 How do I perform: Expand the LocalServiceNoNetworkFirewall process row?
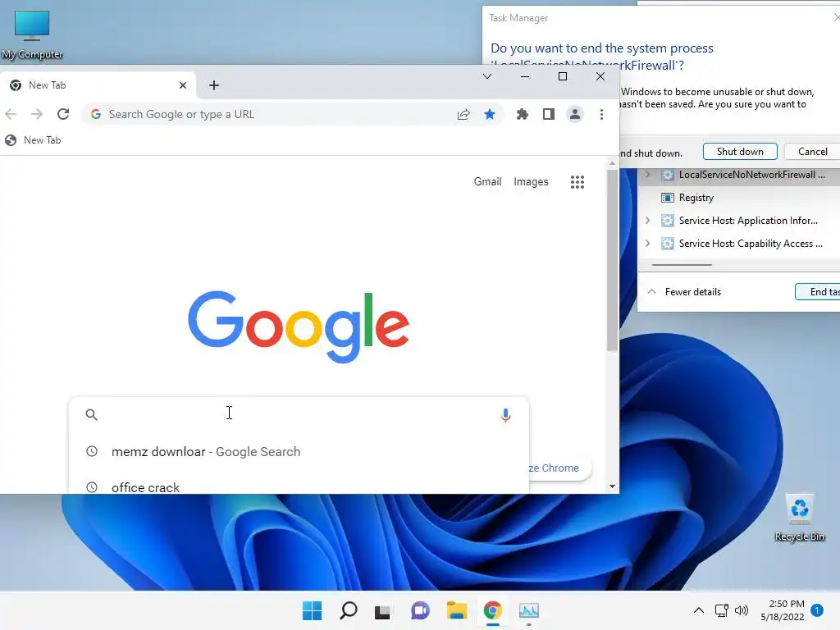[x=648, y=175]
